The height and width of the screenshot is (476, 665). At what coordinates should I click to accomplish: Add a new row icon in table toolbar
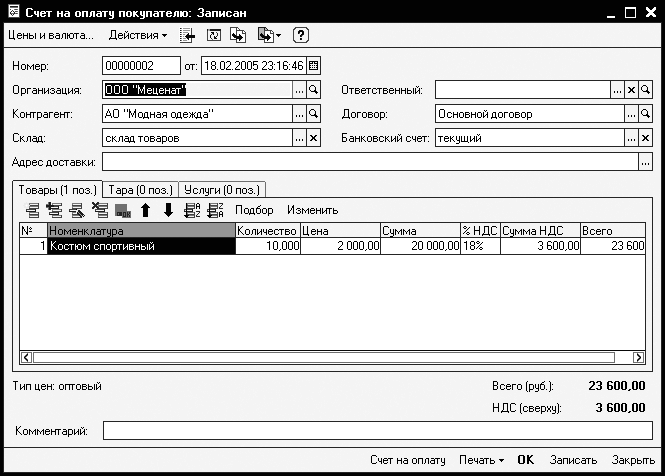point(33,210)
